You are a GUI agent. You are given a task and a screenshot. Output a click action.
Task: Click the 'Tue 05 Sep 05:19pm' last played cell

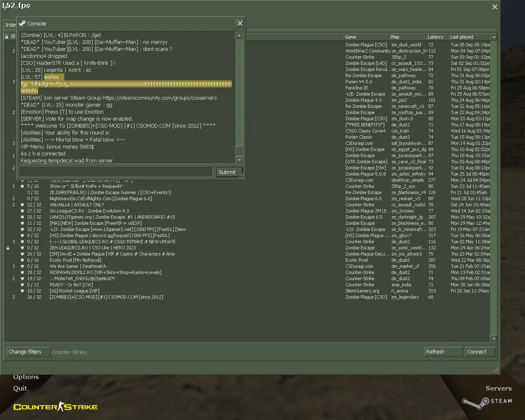point(470,45)
